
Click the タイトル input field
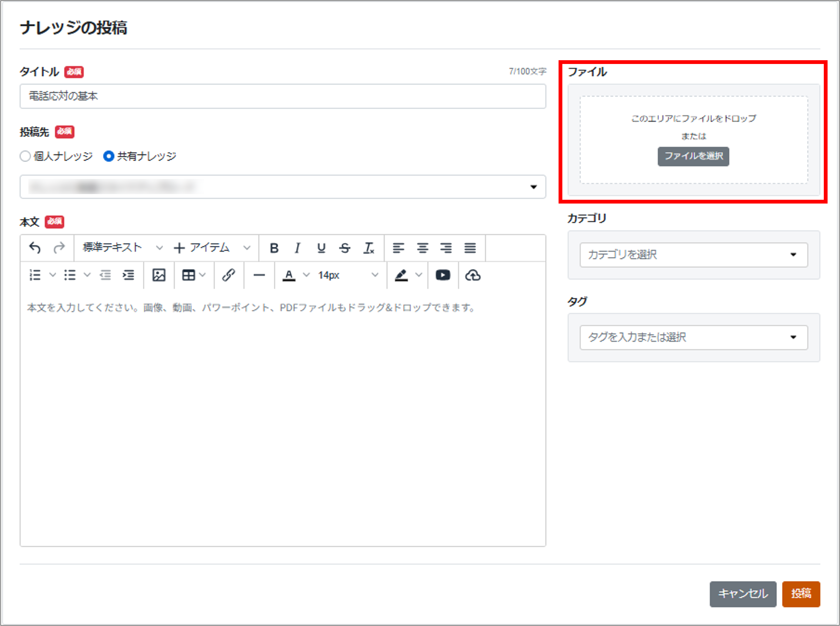(x=283, y=96)
